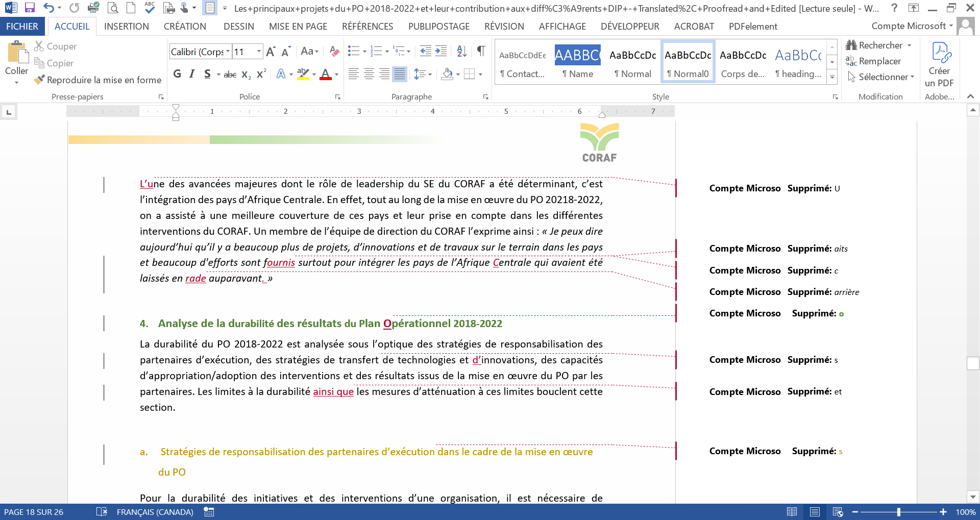980x520 pixels.
Task: Justify the paragraph text
Action: (400, 74)
